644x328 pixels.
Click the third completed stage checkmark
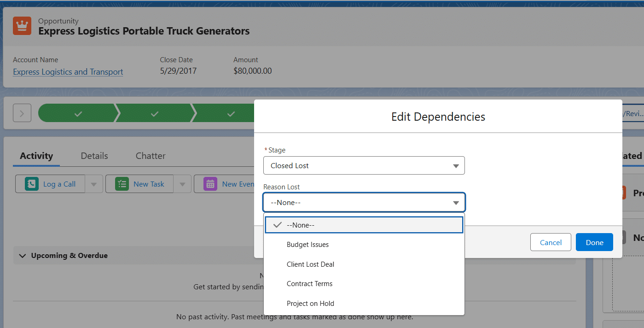coord(231,113)
